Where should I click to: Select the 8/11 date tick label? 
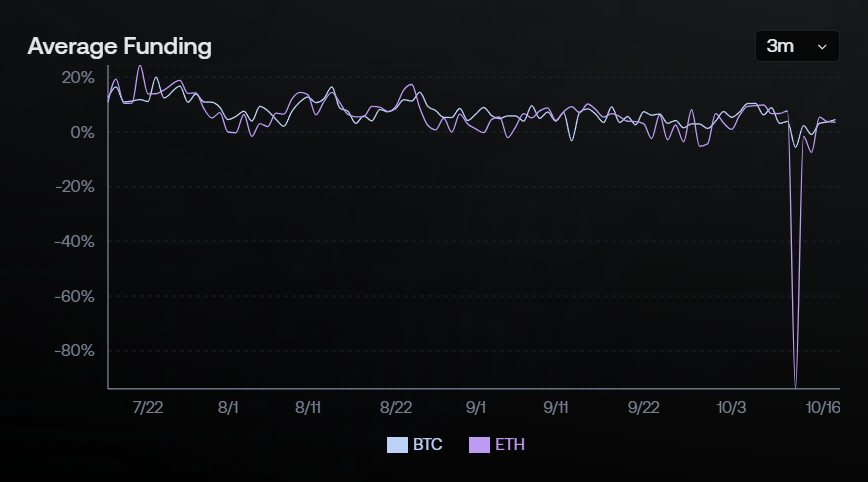tap(308, 408)
